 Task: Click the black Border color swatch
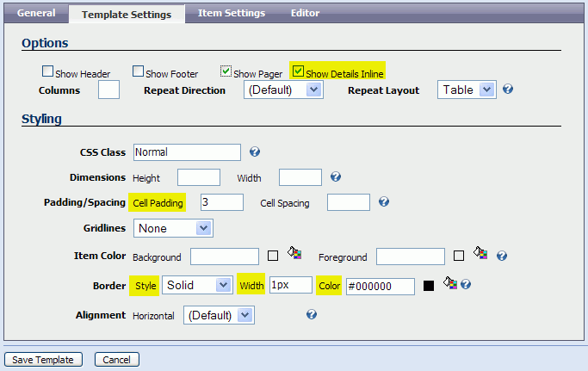click(x=429, y=286)
